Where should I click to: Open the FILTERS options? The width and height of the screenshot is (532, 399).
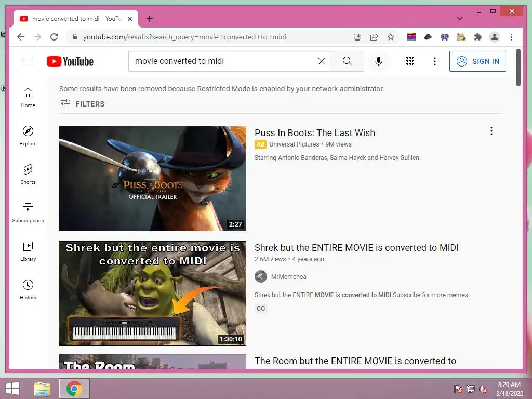point(83,104)
